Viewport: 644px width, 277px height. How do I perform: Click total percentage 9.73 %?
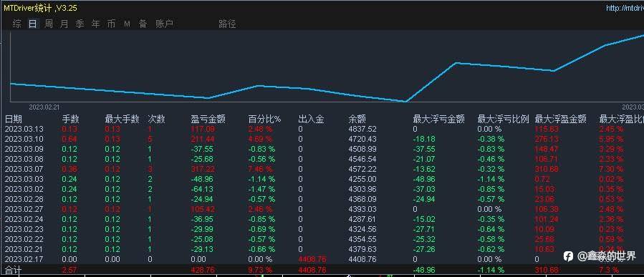260,270
